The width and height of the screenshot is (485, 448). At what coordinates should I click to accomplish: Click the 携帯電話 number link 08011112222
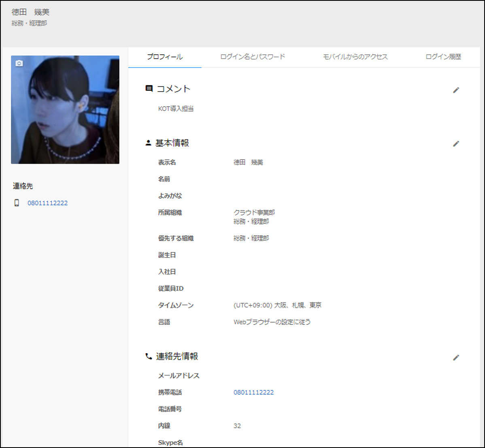pyautogui.click(x=254, y=393)
